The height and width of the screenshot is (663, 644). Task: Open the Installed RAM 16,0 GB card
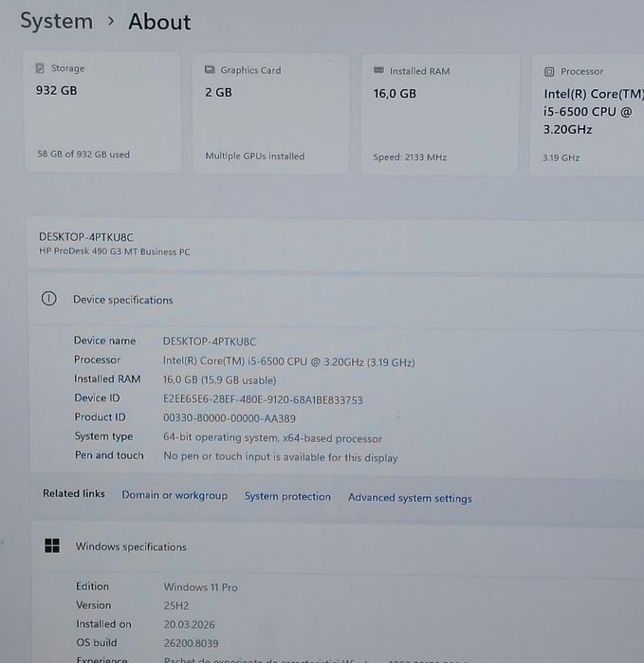coord(439,114)
